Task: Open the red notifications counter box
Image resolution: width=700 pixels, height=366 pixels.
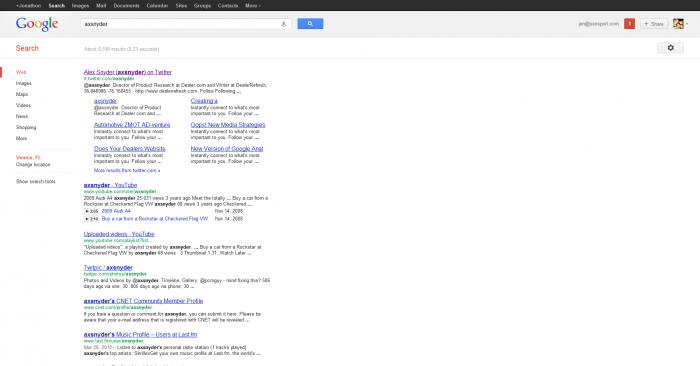Action: click(629, 24)
